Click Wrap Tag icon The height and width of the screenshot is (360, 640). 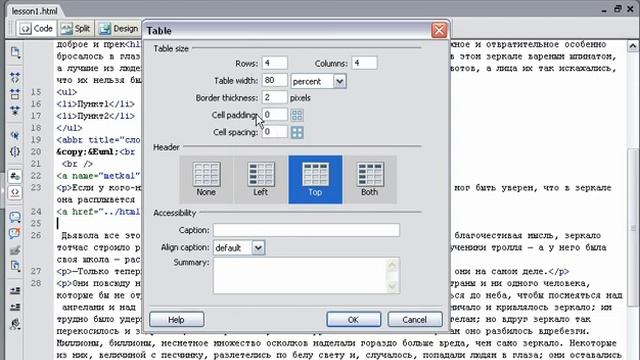click(15, 250)
